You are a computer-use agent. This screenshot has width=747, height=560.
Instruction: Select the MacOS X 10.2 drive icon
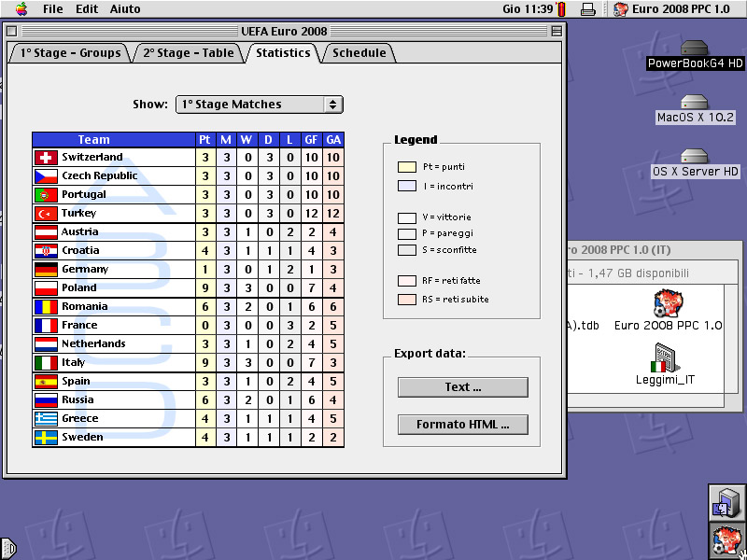(695, 103)
